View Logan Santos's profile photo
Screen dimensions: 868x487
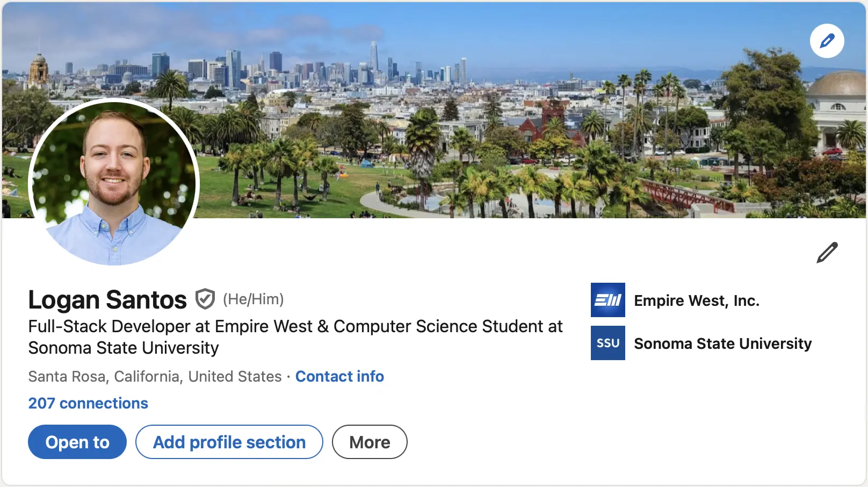pyautogui.click(x=114, y=183)
